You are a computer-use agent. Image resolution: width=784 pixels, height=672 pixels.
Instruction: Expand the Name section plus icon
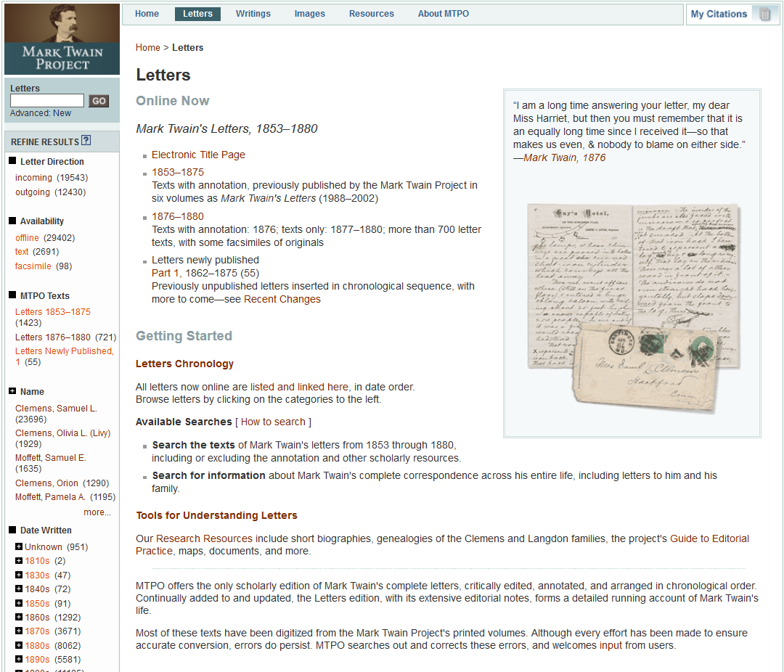[12, 390]
